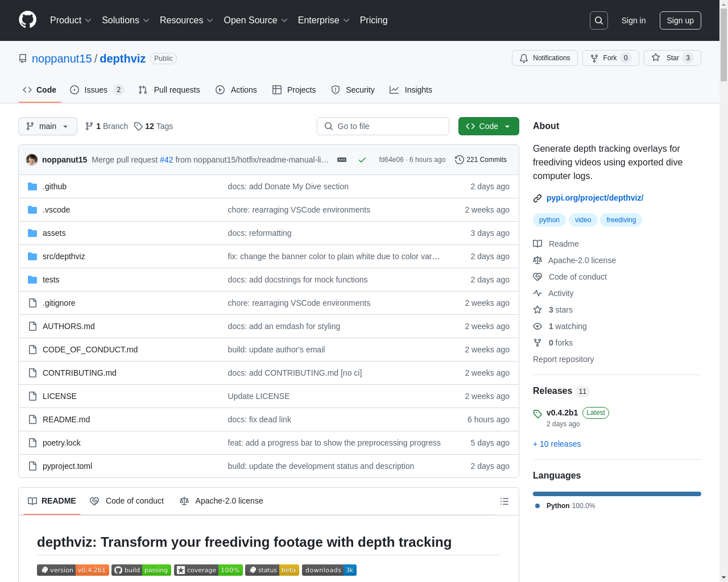Click the GitHub logo icon
This screenshot has width=728, height=582.
pyautogui.click(x=28, y=20)
